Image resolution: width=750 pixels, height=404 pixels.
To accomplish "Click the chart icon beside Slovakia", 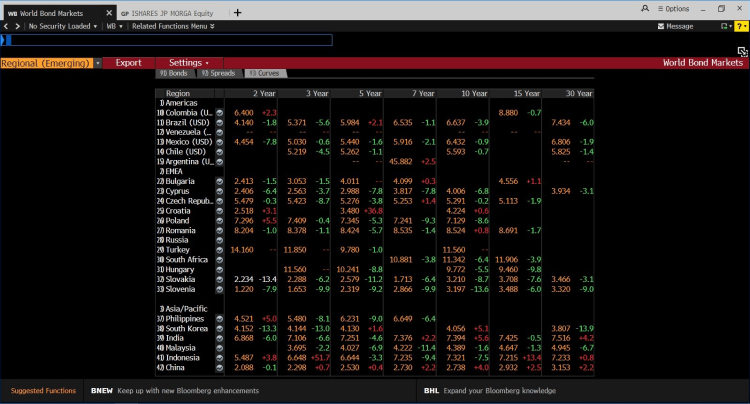I will click(x=220, y=279).
